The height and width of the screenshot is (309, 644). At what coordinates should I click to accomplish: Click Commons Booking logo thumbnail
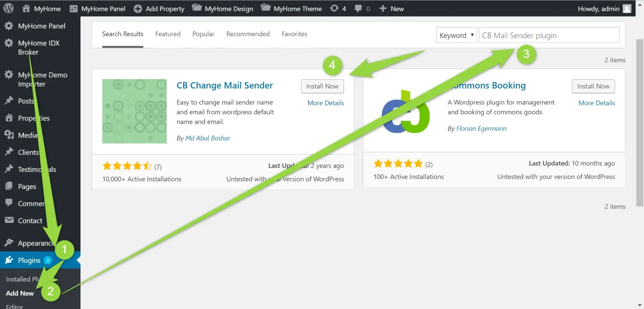tap(406, 111)
